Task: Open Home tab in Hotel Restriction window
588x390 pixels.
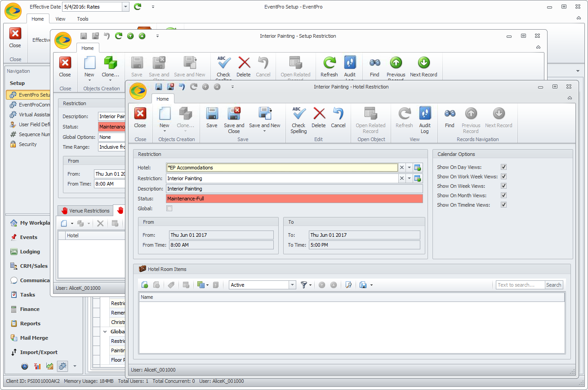Action: click(x=163, y=99)
